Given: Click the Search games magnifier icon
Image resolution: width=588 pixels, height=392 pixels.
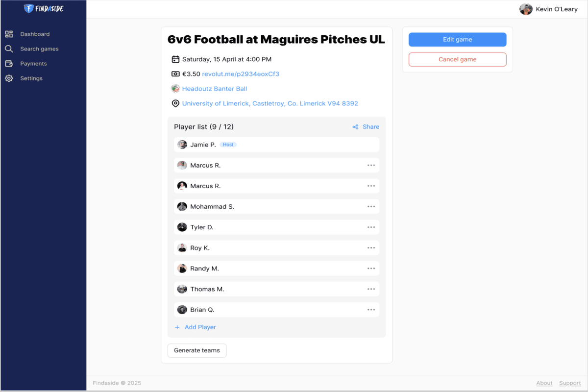Looking at the screenshot, I should (x=9, y=49).
